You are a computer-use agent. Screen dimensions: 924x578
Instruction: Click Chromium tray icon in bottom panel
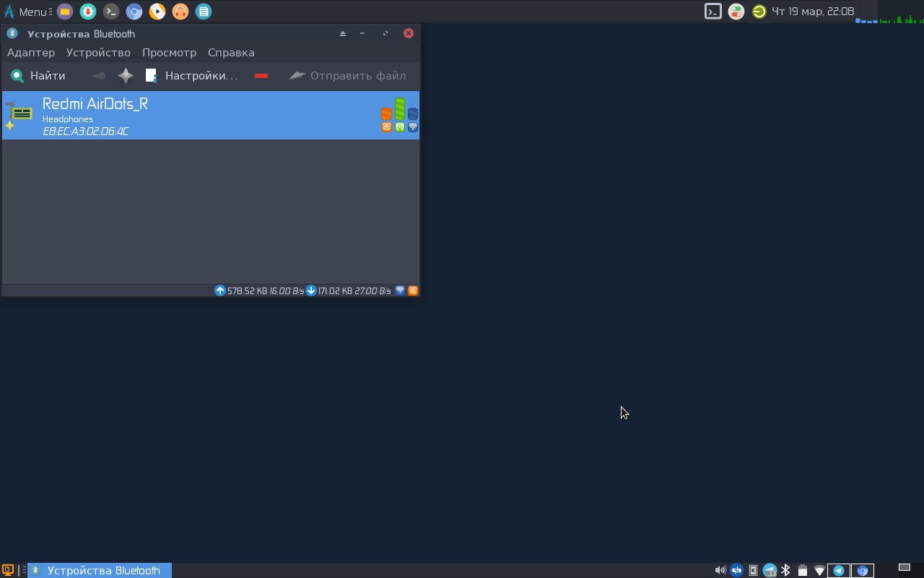pyautogui.click(x=863, y=570)
